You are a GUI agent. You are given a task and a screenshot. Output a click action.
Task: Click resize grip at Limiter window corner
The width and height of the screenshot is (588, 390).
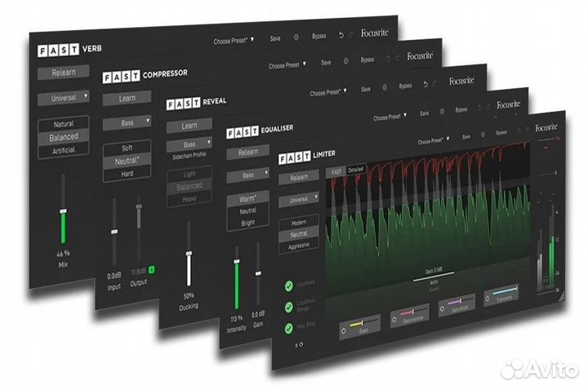(x=561, y=297)
